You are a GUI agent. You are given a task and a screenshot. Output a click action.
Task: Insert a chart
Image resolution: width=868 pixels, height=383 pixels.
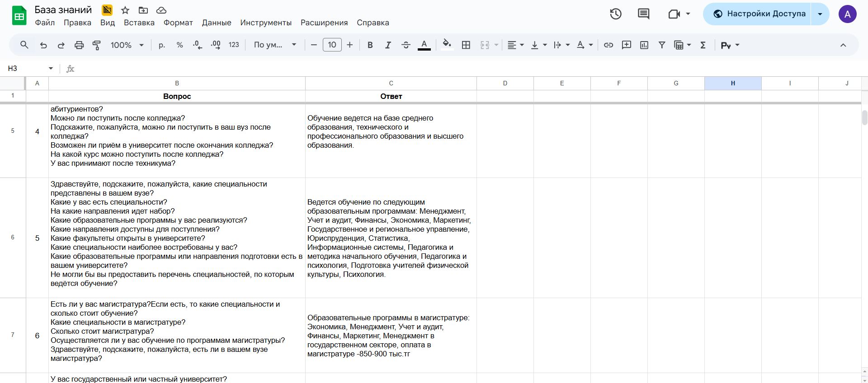(644, 45)
